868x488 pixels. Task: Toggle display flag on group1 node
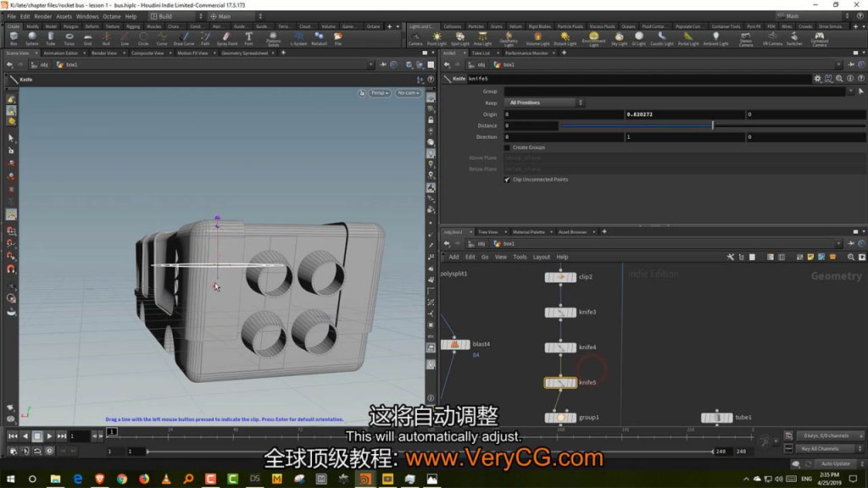(574, 417)
